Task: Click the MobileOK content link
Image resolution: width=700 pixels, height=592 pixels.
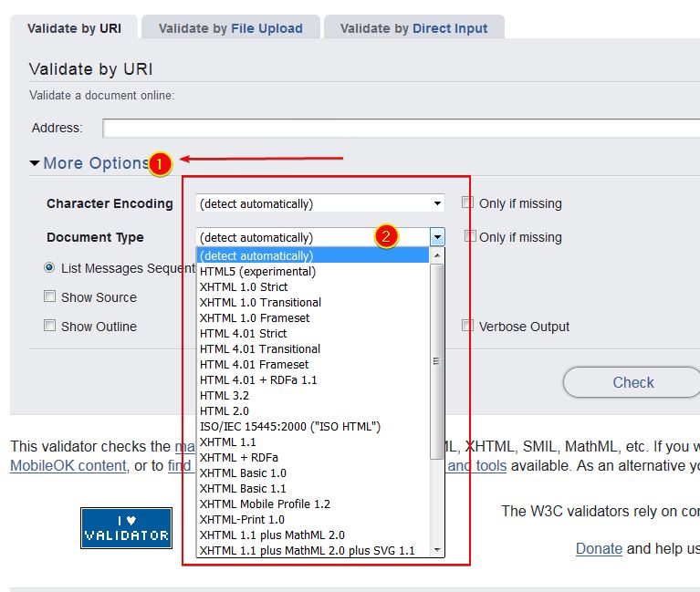Action: click(68, 465)
